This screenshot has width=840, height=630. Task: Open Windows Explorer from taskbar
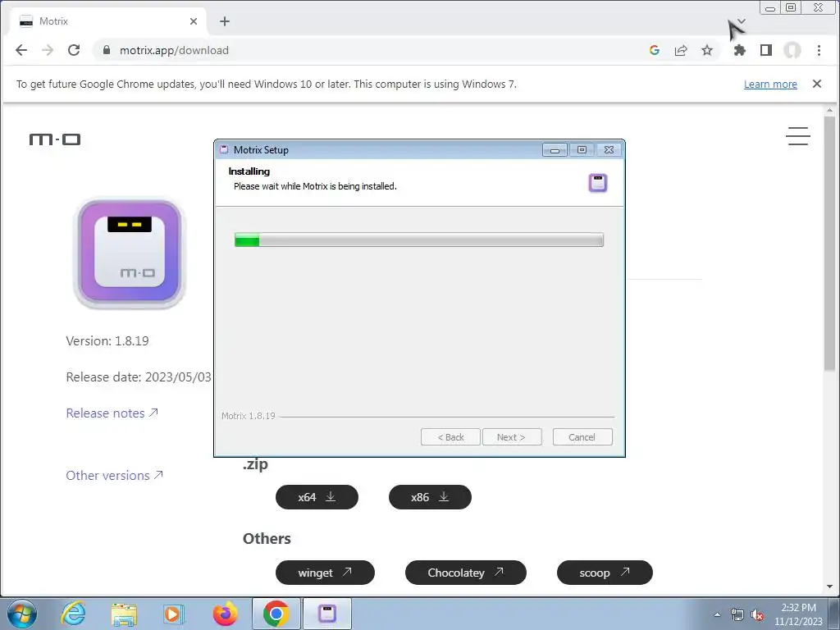click(124, 614)
